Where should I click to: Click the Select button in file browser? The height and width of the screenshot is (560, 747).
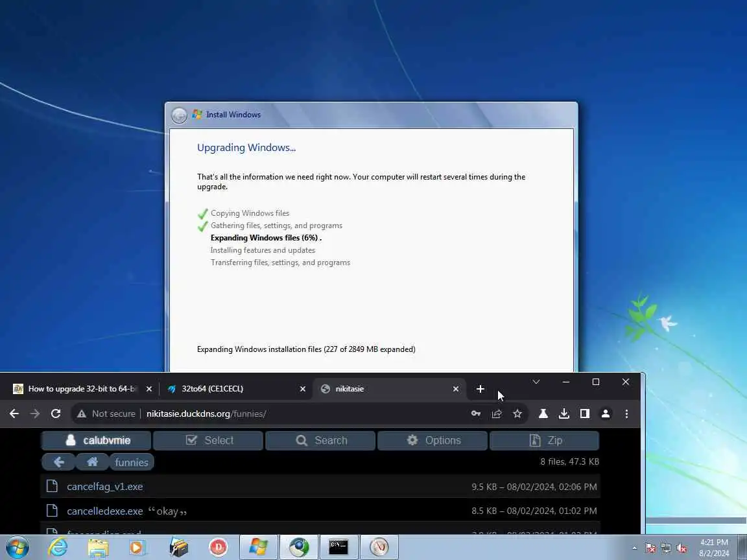pyautogui.click(x=208, y=441)
